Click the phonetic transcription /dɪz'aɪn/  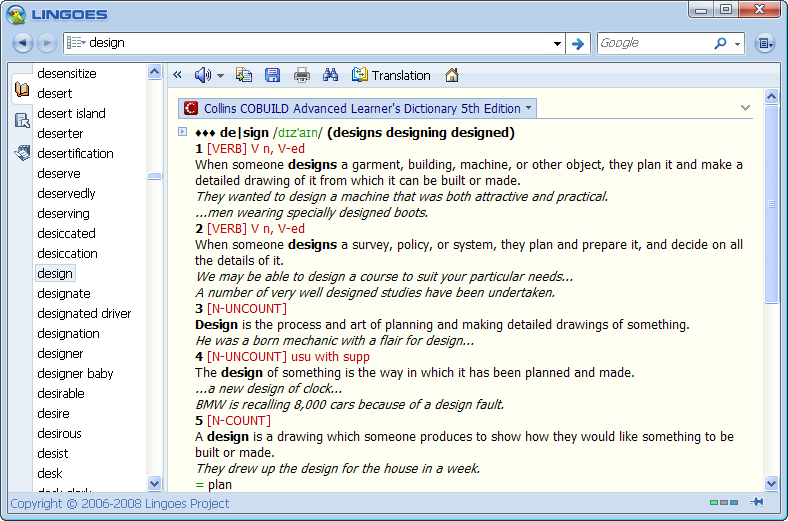297,133
